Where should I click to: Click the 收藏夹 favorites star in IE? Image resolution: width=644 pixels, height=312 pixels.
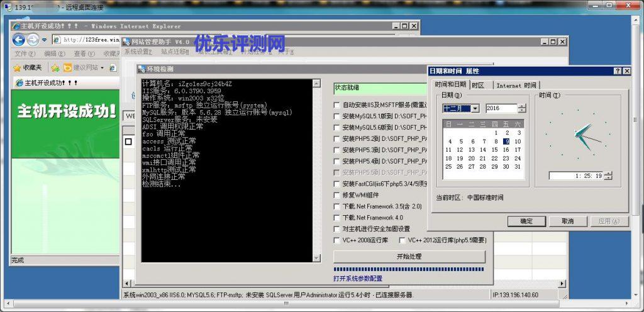[x=17, y=68]
